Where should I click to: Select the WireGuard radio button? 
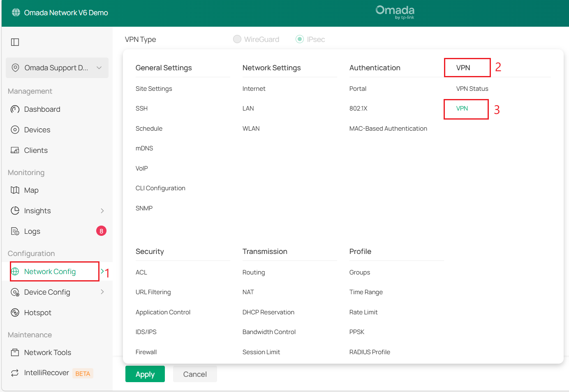pos(237,39)
